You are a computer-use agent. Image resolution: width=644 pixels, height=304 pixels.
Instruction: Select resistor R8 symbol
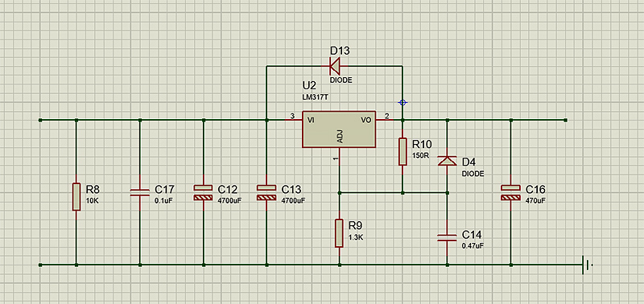click(x=76, y=196)
